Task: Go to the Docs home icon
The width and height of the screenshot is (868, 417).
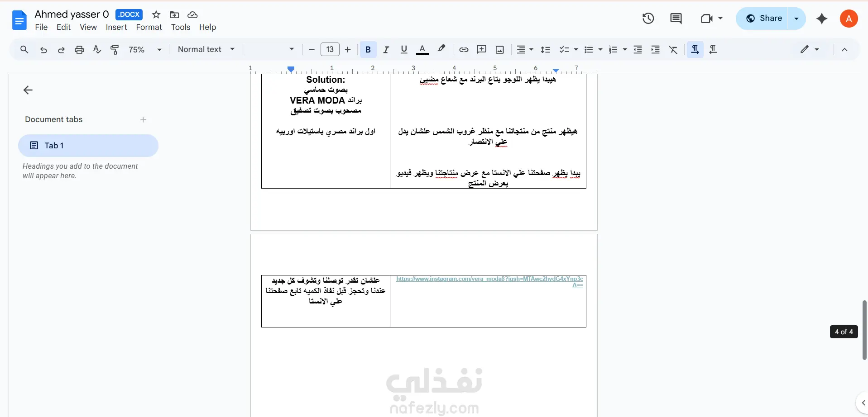Action: [19, 20]
